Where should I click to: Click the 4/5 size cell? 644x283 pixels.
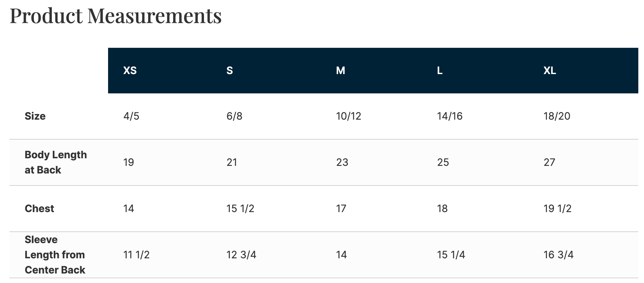point(131,116)
